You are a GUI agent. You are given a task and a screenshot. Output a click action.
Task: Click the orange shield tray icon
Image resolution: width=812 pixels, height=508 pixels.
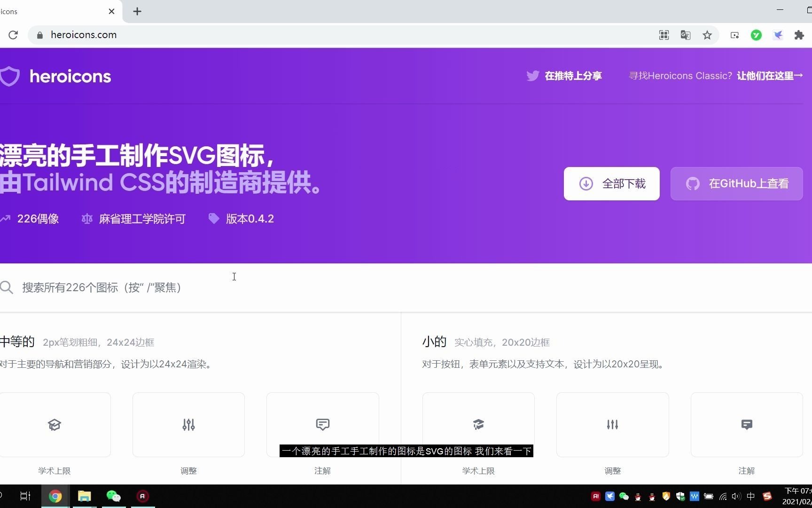pos(666,496)
